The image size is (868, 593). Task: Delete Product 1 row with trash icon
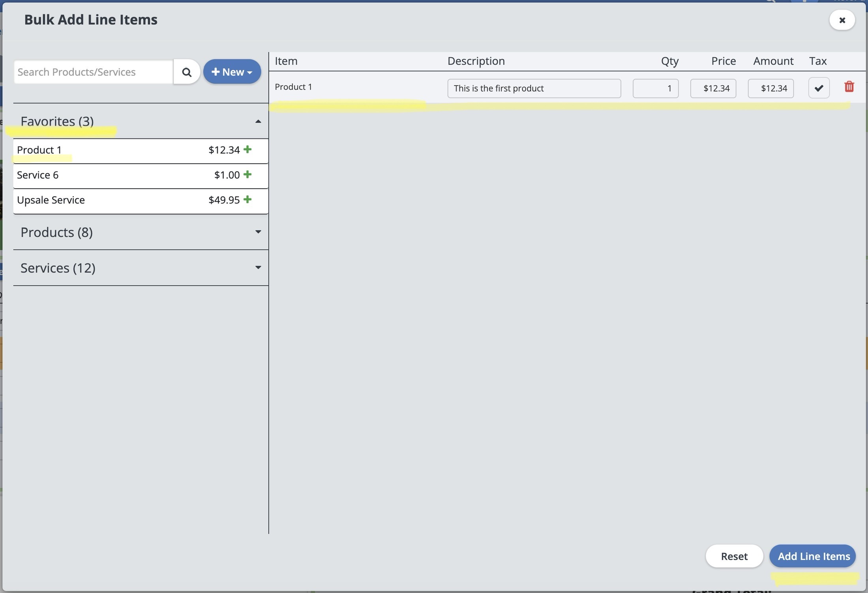click(x=849, y=87)
